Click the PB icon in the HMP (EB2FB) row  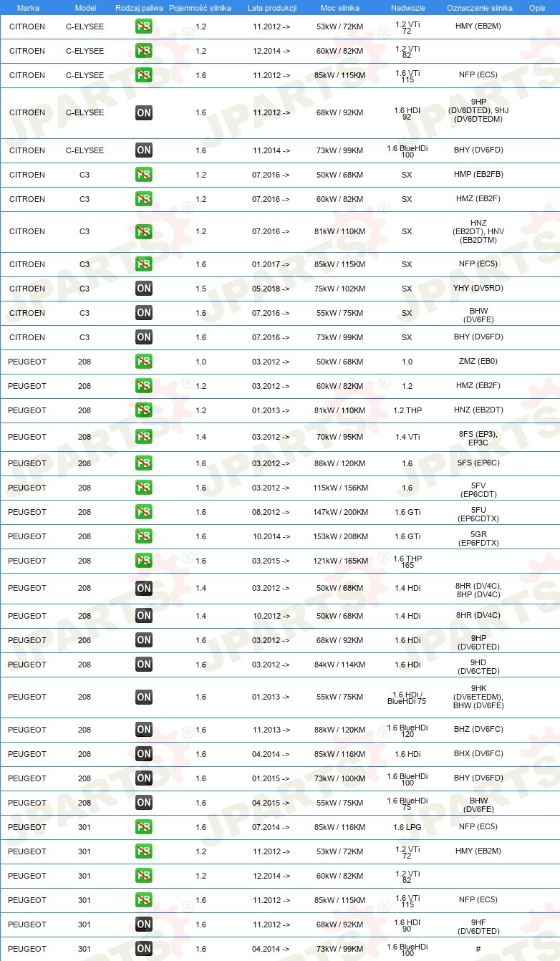pyautogui.click(x=144, y=175)
